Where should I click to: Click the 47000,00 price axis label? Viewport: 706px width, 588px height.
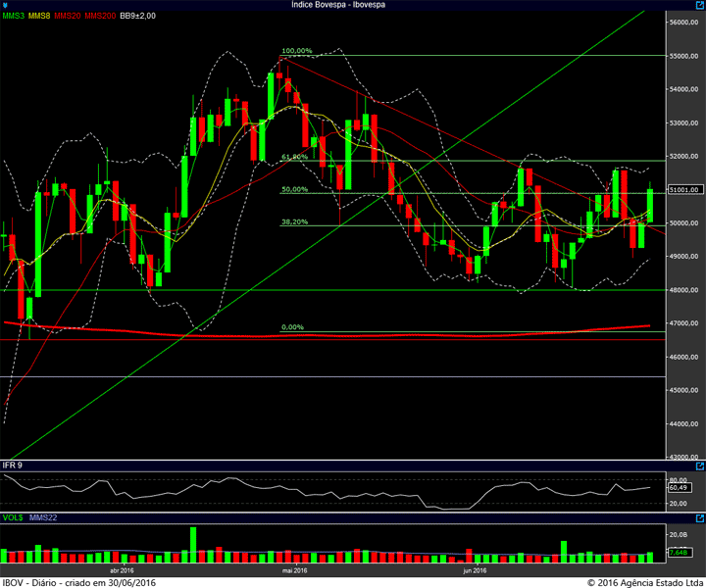(x=683, y=323)
